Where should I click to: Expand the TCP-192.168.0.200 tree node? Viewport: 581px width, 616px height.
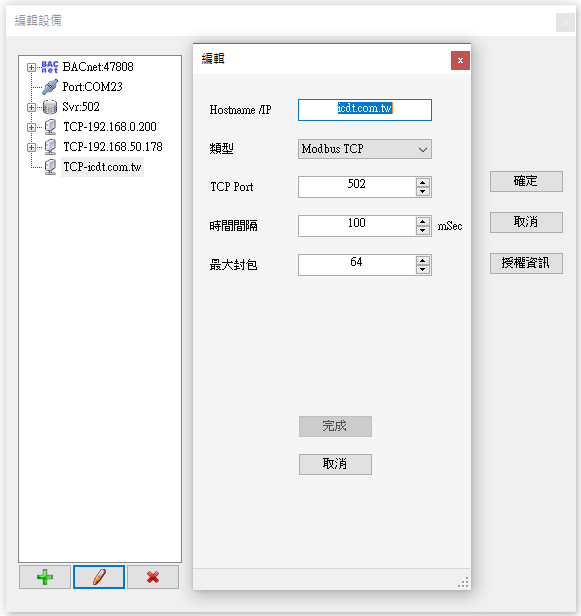pyautogui.click(x=31, y=127)
